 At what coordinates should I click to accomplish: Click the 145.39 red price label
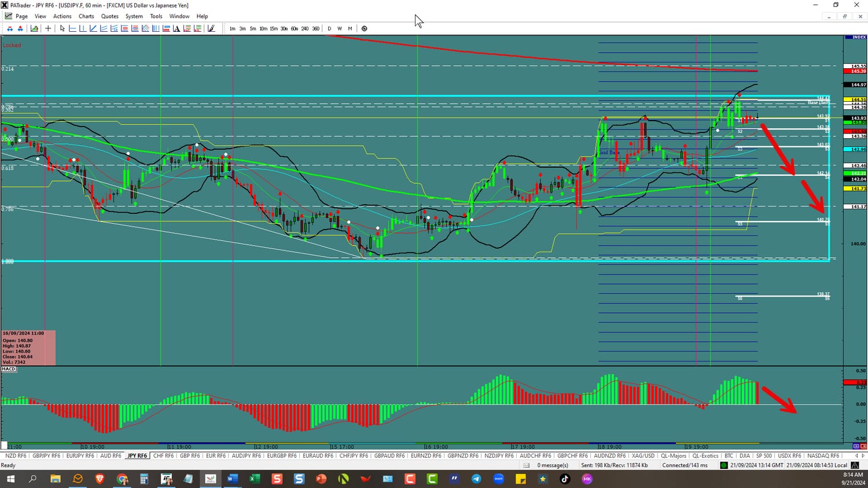[854, 71]
